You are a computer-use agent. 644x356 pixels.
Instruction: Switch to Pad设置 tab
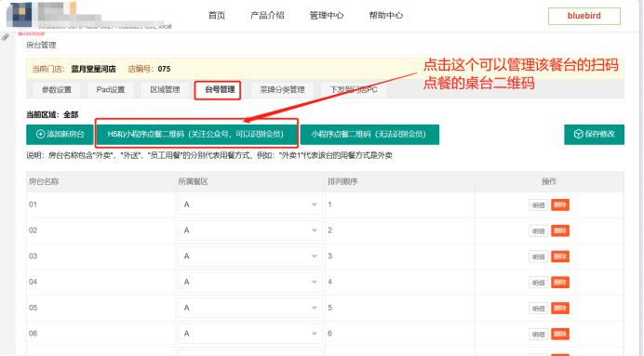(x=111, y=90)
